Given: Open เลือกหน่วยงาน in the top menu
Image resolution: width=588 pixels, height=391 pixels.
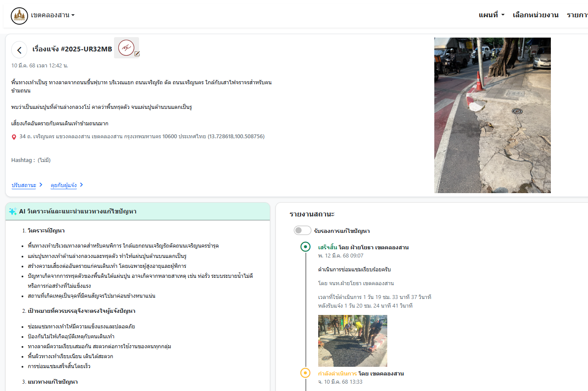Looking at the screenshot, I should tap(535, 15).
